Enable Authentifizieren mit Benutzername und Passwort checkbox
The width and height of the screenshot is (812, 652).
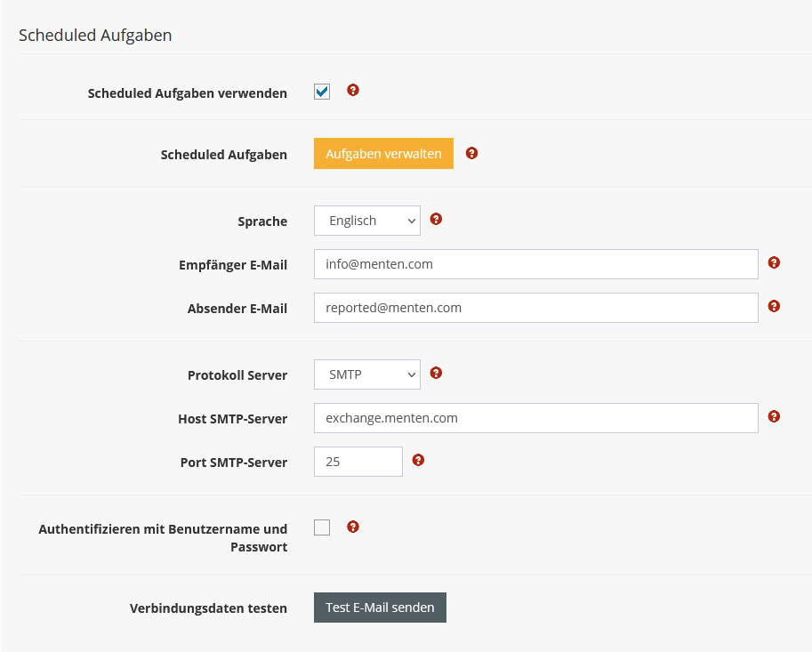click(322, 527)
